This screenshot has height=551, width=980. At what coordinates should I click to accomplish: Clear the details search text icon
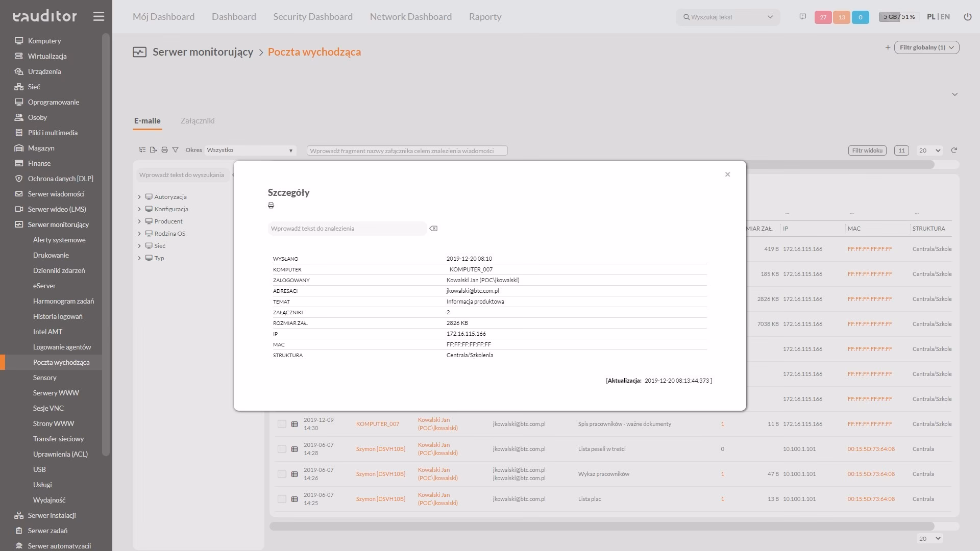433,229
